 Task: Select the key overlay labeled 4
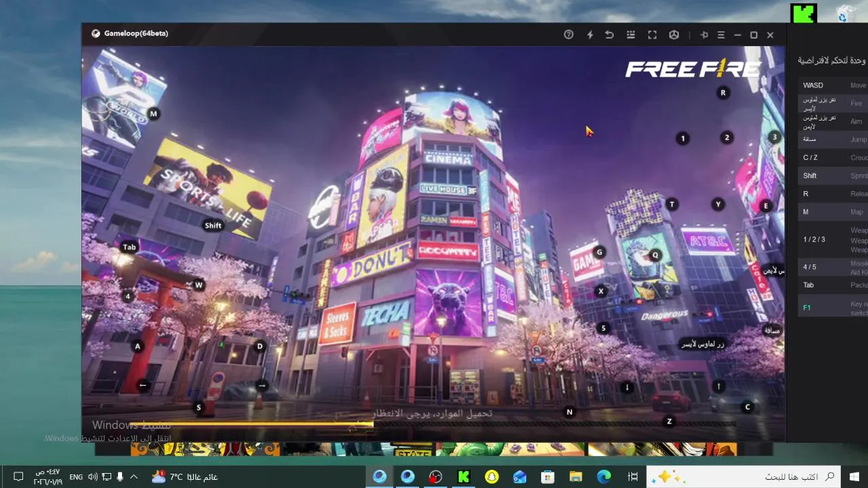[x=127, y=296]
